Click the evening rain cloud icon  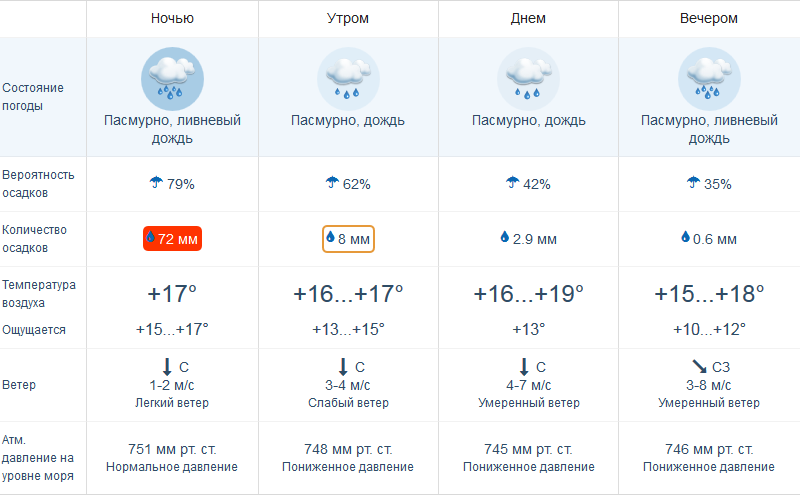[x=709, y=78]
